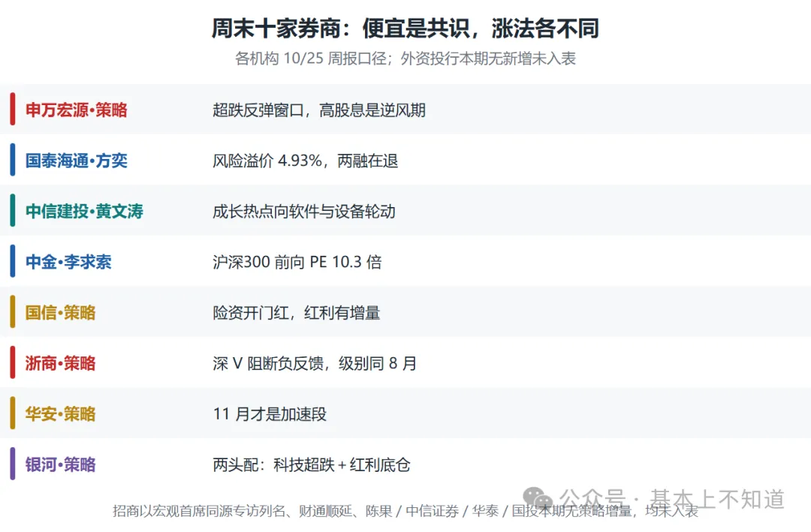This screenshot has width=811, height=532.
Task: Select the 申万宏源·策略 row label
Action: [77, 110]
